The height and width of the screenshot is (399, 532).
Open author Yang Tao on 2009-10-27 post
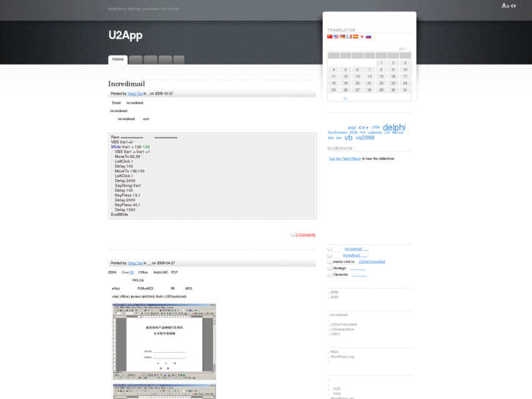point(135,94)
